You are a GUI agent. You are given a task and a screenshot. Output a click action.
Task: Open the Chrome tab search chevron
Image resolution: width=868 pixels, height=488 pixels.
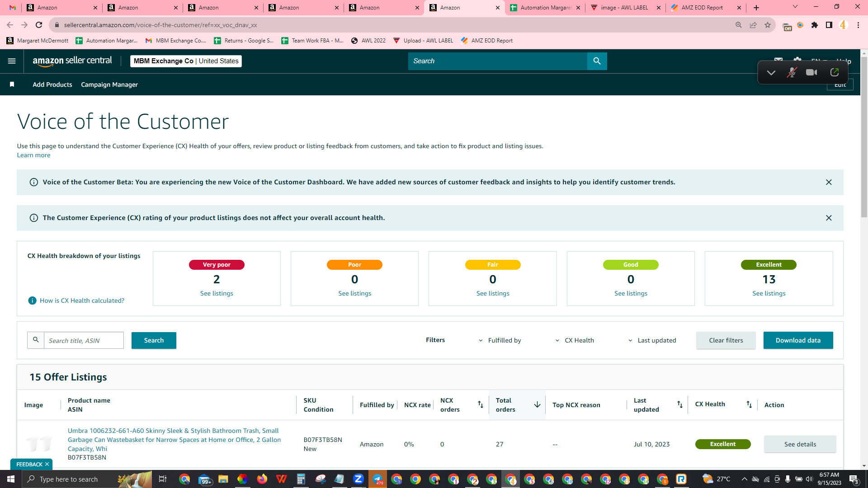(795, 7)
